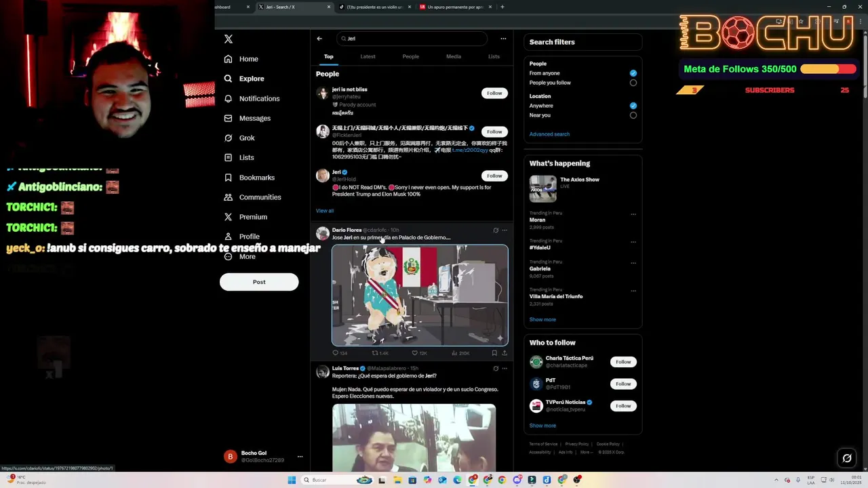Open search options three-dot menu
The width and height of the screenshot is (868, 488).
tap(503, 39)
